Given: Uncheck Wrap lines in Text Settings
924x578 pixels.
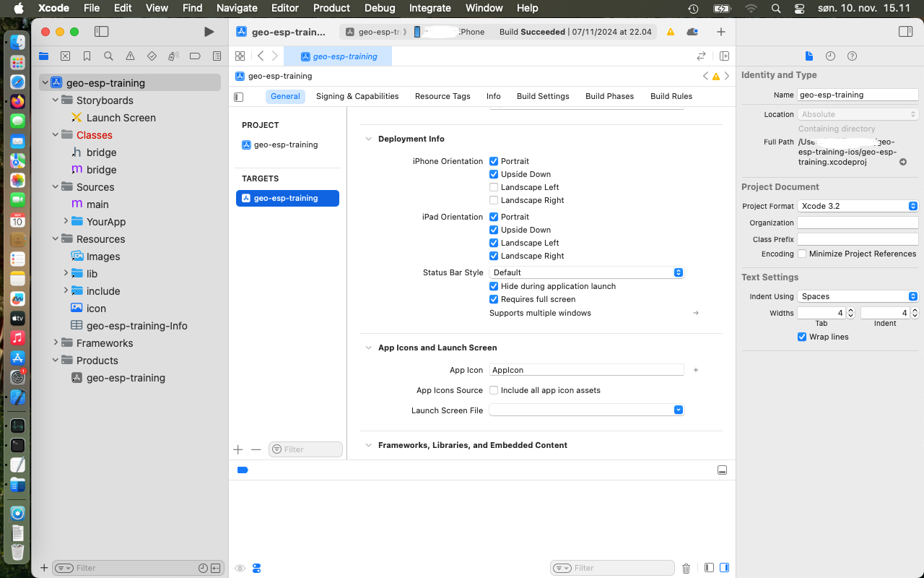Looking at the screenshot, I should click(802, 337).
